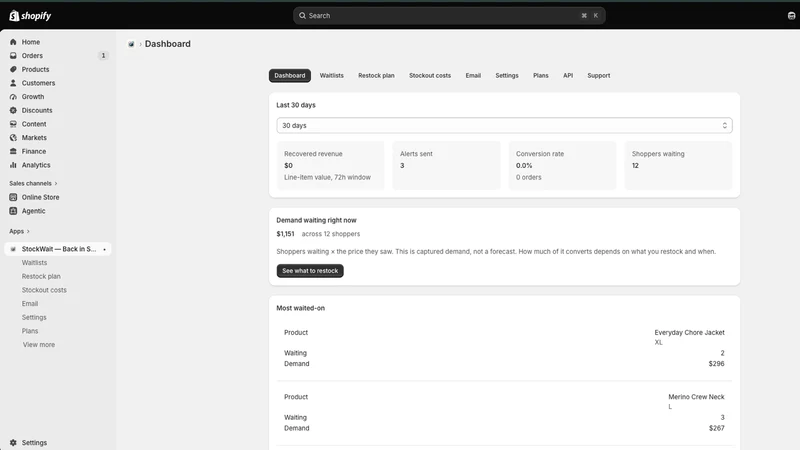The width and height of the screenshot is (800, 450).
Task: Click Everyday Chore Jacket product name
Action: (x=689, y=333)
